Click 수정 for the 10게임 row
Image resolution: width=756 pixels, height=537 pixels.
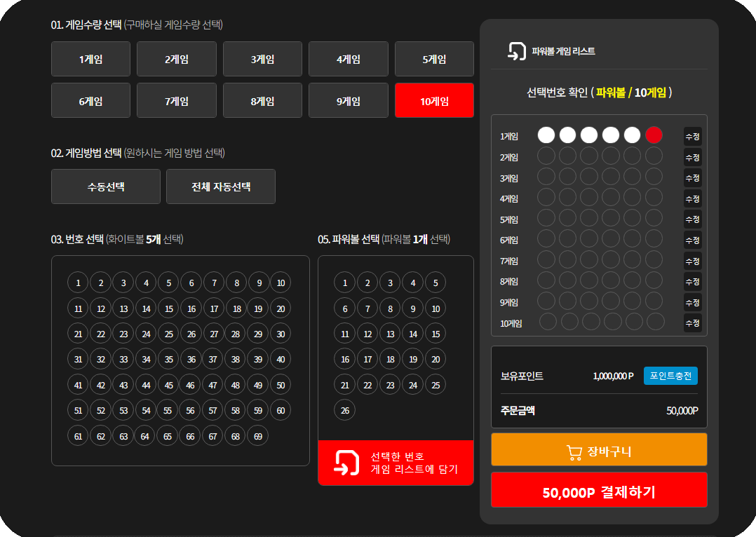pyautogui.click(x=692, y=323)
